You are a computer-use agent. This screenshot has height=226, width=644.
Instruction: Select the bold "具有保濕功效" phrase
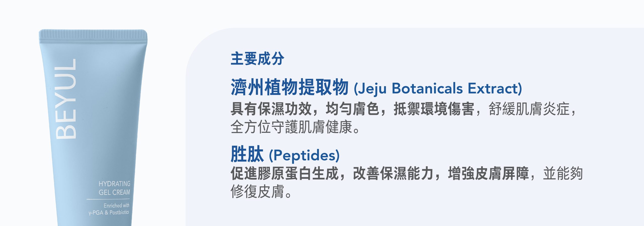pos(271,109)
